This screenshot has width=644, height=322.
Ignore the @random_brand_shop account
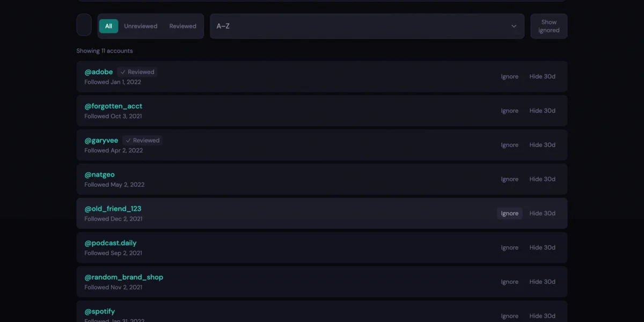[x=509, y=282]
